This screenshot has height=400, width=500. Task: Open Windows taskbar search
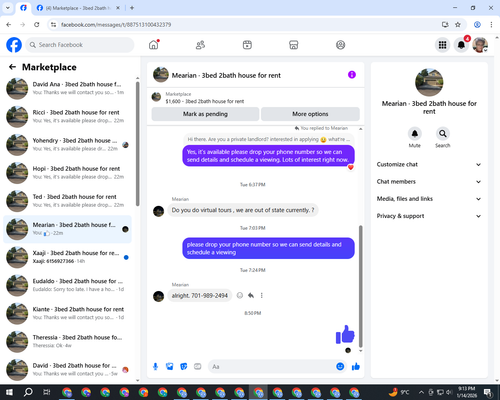[28, 392]
